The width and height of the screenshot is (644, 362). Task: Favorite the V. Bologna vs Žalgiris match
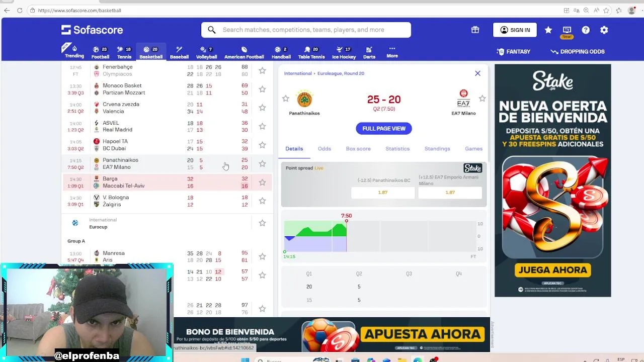coord(262,201)
